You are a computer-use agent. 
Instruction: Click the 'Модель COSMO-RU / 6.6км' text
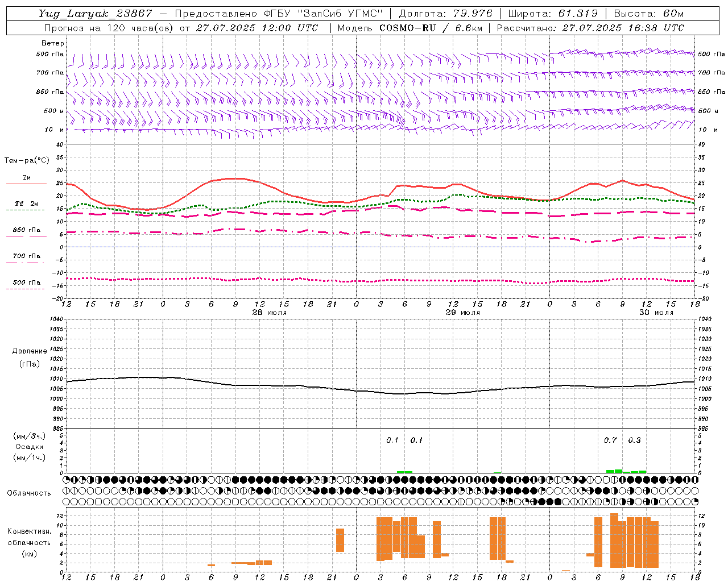click(x=410, y=28)
